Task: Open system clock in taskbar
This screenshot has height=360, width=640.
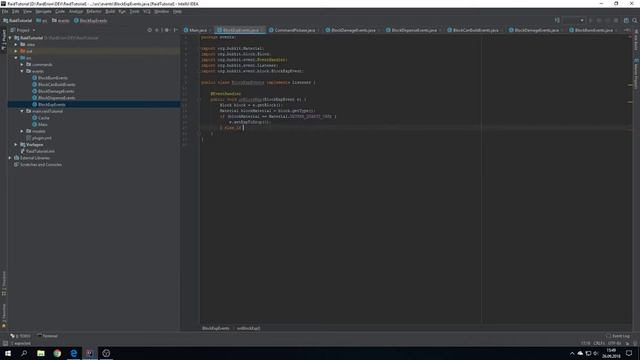Action: point(611,353)
